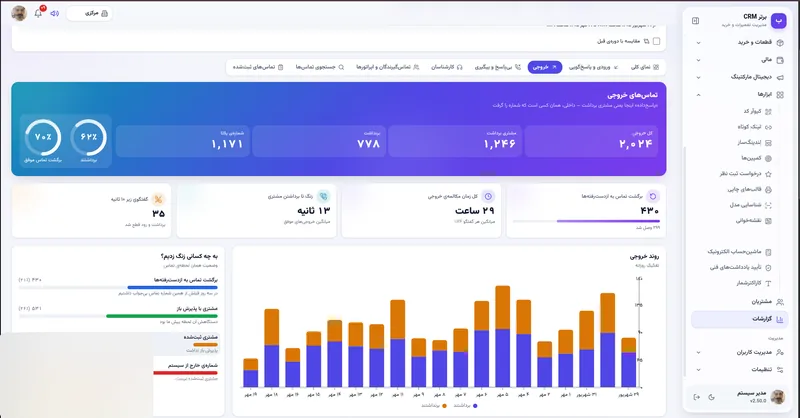Click the ۵ مهر bar in روند خروجی chart
The width and height of the screenshot is (800, 418).
(x=503, y=336)
